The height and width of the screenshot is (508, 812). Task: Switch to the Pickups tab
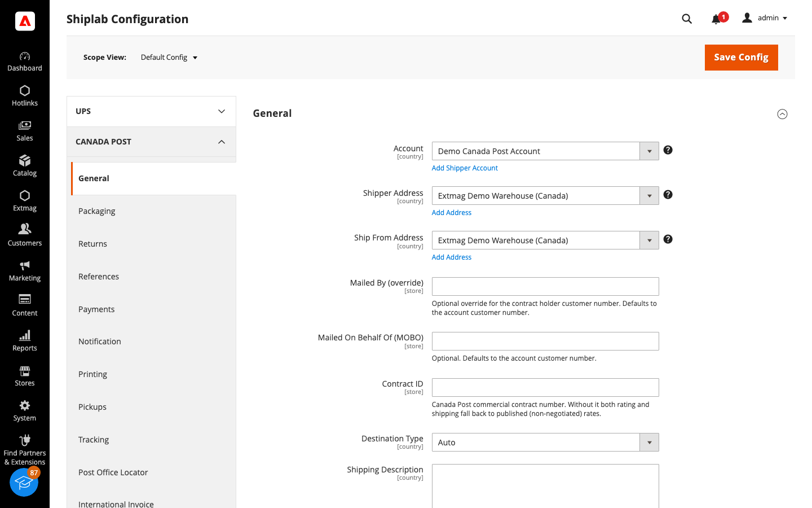(153, 407)
